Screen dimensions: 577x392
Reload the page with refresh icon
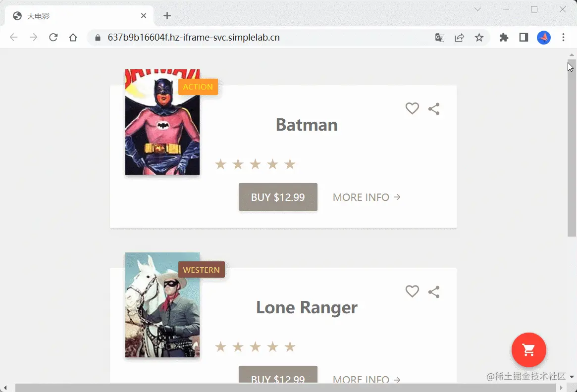coord(53,38)
